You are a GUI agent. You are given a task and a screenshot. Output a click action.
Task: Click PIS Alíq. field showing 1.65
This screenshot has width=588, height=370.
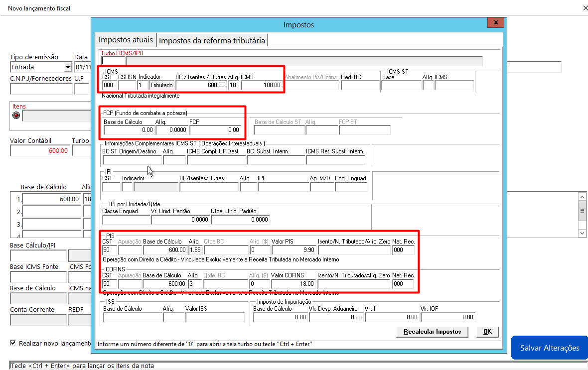tap(195, 250)
